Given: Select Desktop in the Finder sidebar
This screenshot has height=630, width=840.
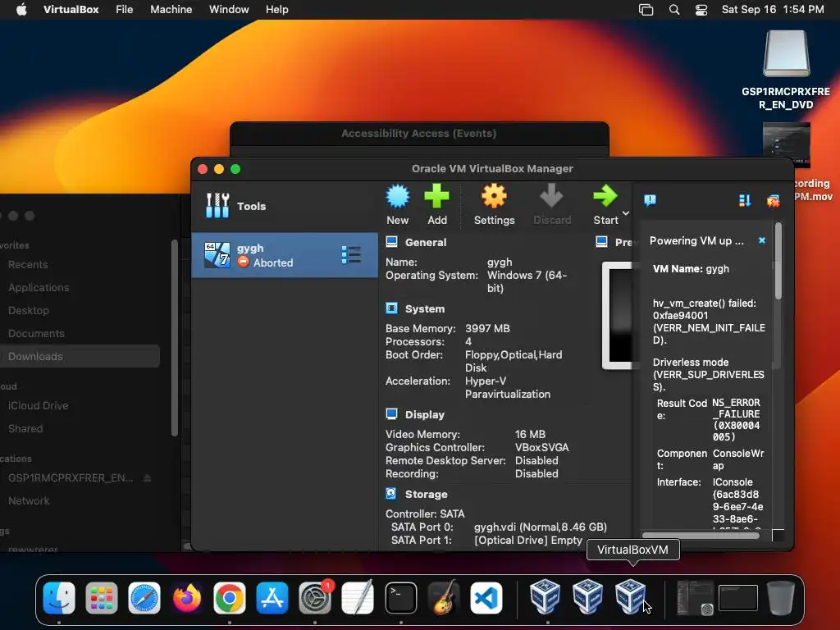Looking at the screenshot, I should (x=29, y=310).
